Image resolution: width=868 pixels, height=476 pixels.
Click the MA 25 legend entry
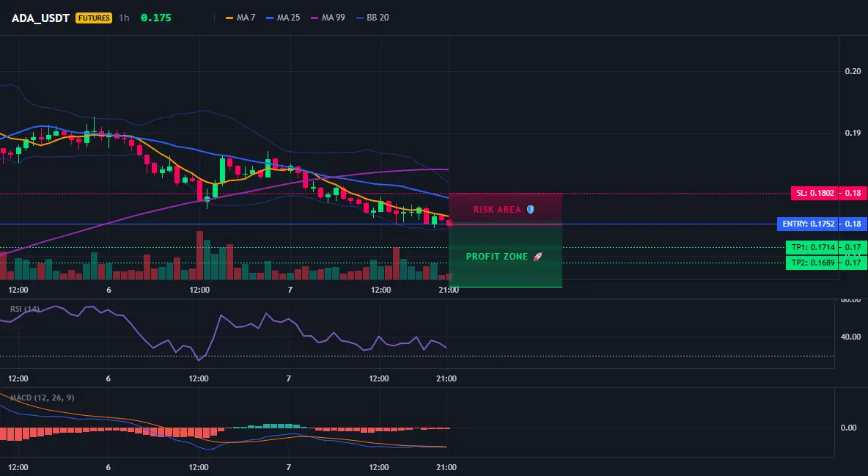coord(283,18)
